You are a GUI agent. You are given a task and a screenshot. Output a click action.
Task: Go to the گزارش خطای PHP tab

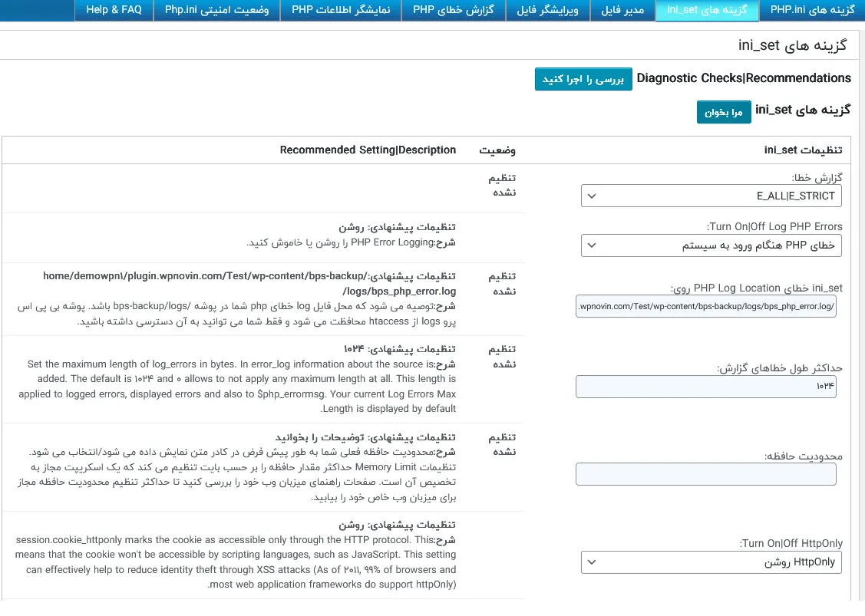pos(454,10)
